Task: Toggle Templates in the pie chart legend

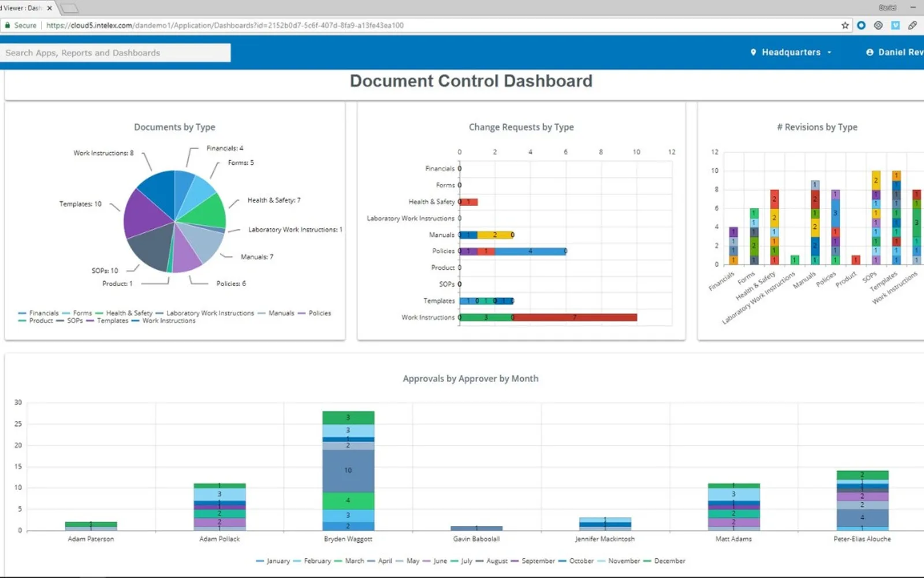Action: point(107,320)
